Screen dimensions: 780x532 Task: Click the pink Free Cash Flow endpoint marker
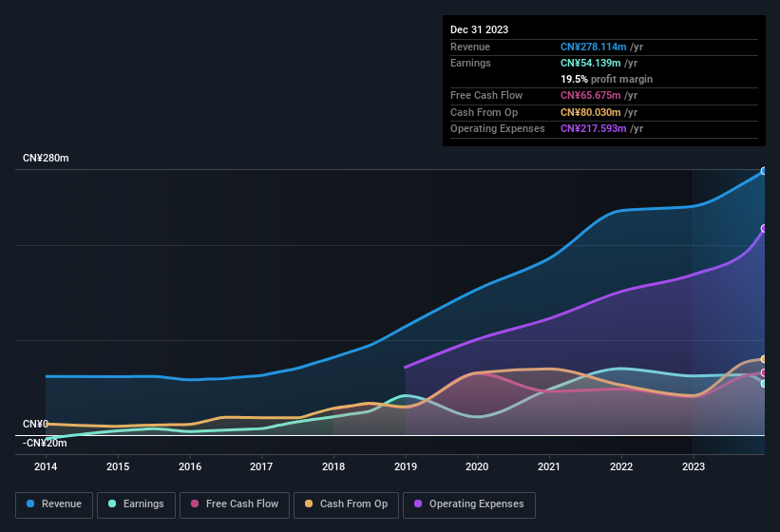(x=764, y=372)
